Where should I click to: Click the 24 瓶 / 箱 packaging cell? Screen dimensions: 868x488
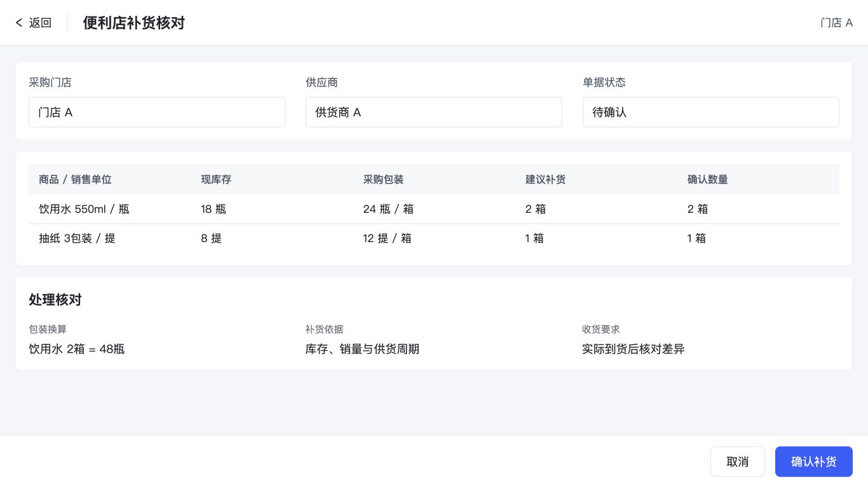(x=388, y=209)
